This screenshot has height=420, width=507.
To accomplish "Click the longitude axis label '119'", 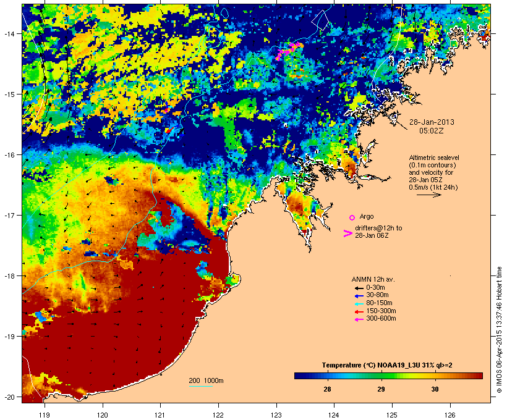I will coord(45,415).
